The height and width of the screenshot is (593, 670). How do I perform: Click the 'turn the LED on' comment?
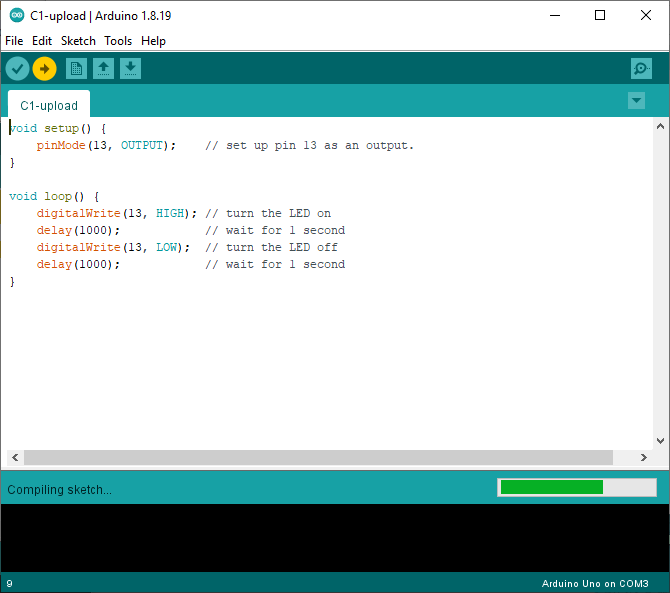(268, 213)
